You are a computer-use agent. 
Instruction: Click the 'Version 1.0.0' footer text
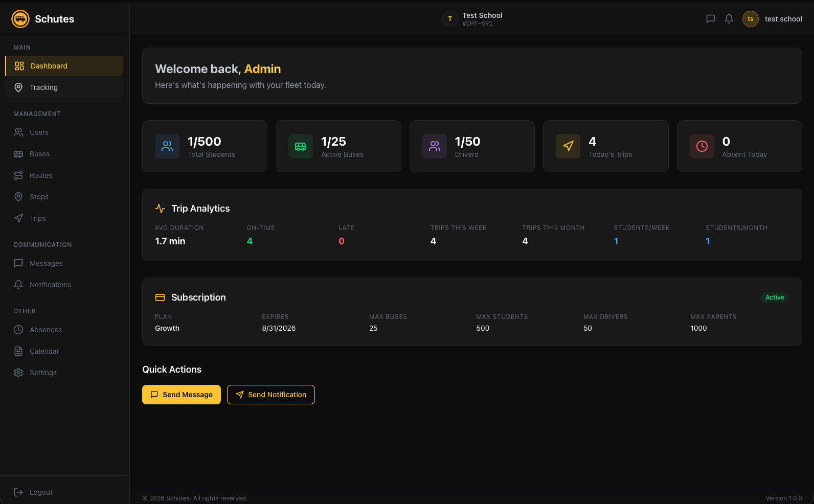tap(784, 498)
